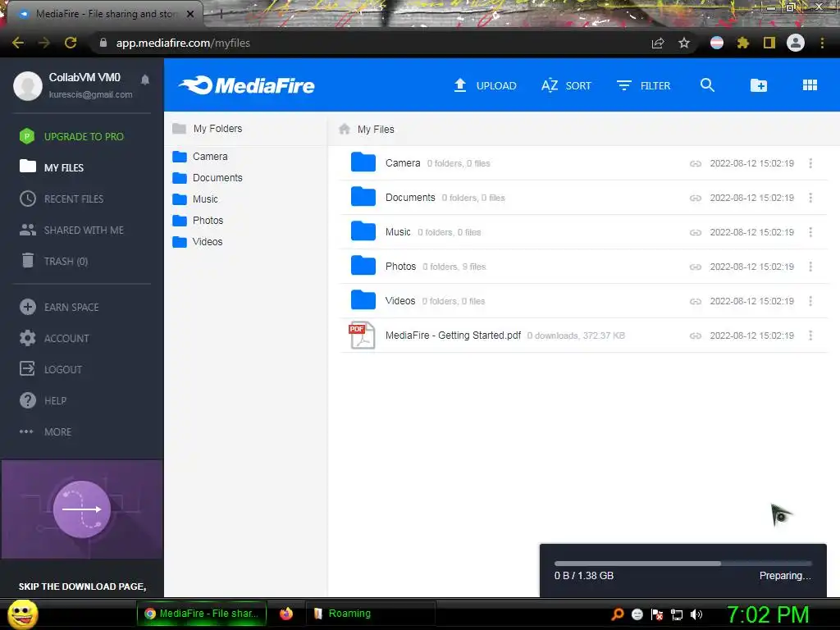This screenshot has height=630, width=840.
Task: Click the Music folder icon in file list
Action: pos(363,231)
